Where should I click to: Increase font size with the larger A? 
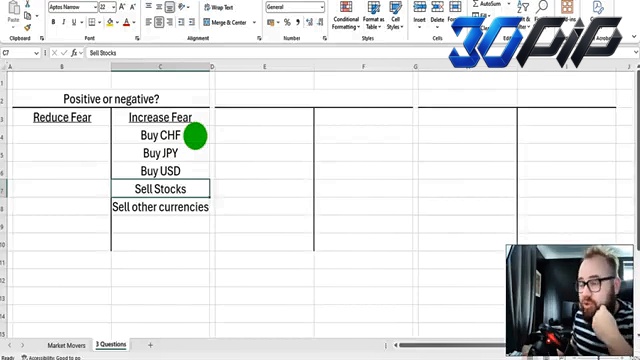pyautogui.click(x=122, y=7)
